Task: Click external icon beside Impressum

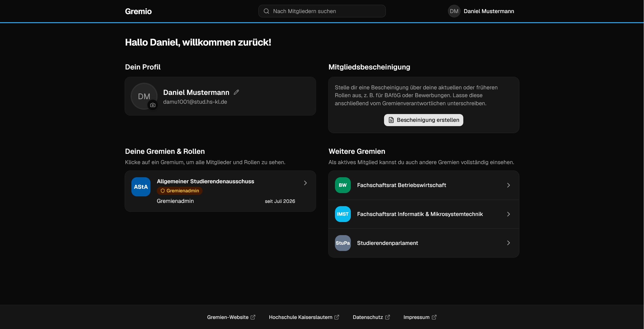Action: coord(434,317)
